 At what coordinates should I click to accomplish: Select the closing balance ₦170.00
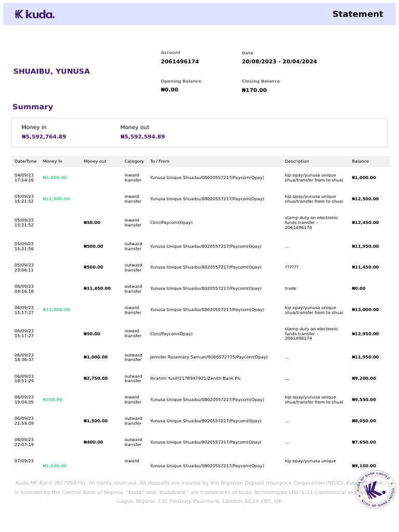click(254, 90)
